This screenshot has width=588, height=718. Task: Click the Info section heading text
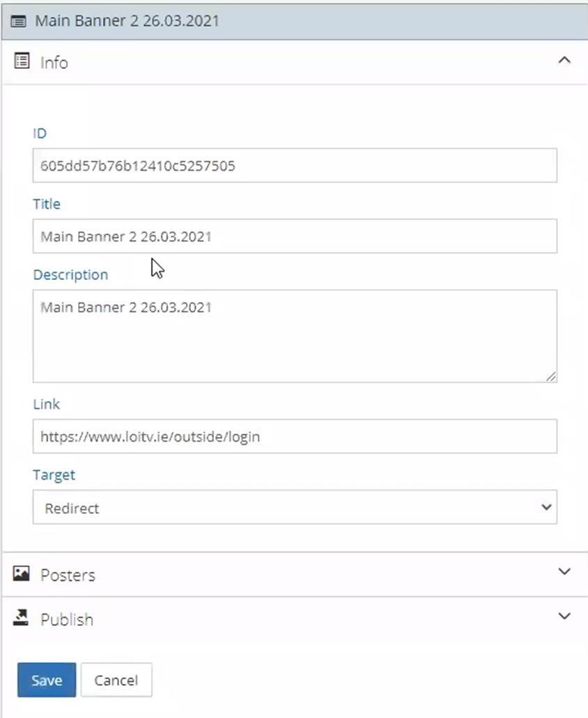(x=54, y=63)
